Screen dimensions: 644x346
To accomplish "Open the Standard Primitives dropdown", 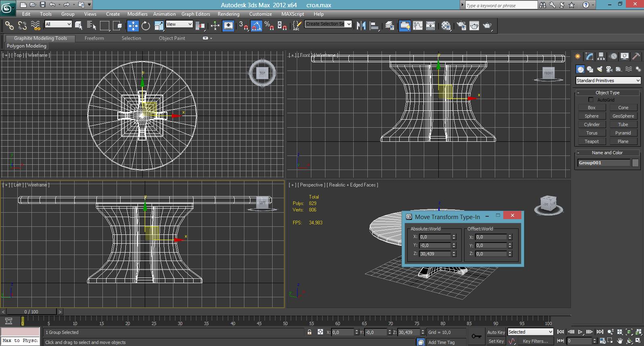I will (x=608, y=81).
